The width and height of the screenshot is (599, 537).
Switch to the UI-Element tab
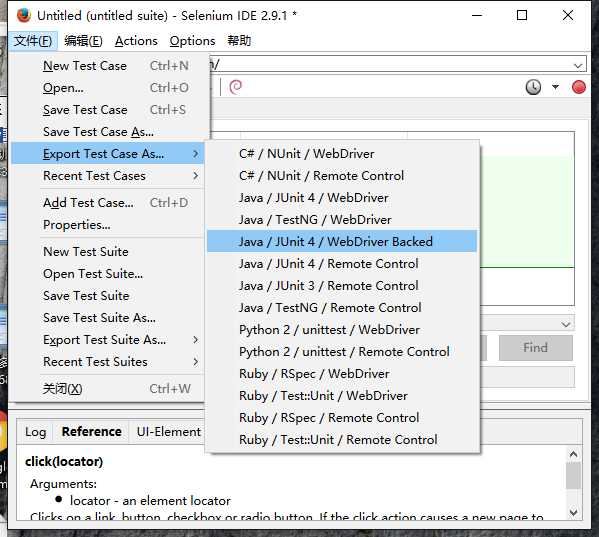168,432
